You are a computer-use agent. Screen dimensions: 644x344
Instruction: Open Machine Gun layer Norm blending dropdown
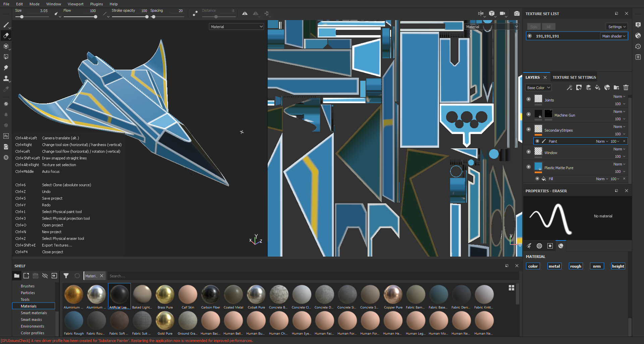[x=620, y=112]
